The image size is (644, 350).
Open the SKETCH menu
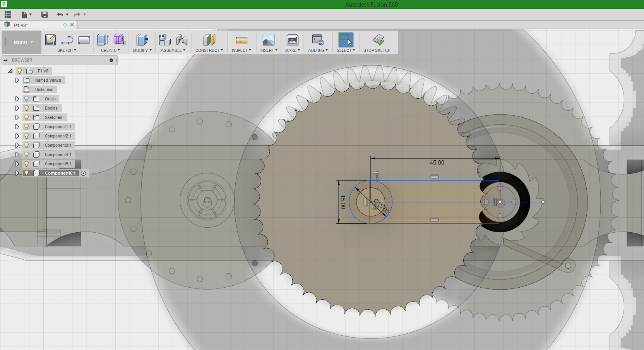pos(67,50)
